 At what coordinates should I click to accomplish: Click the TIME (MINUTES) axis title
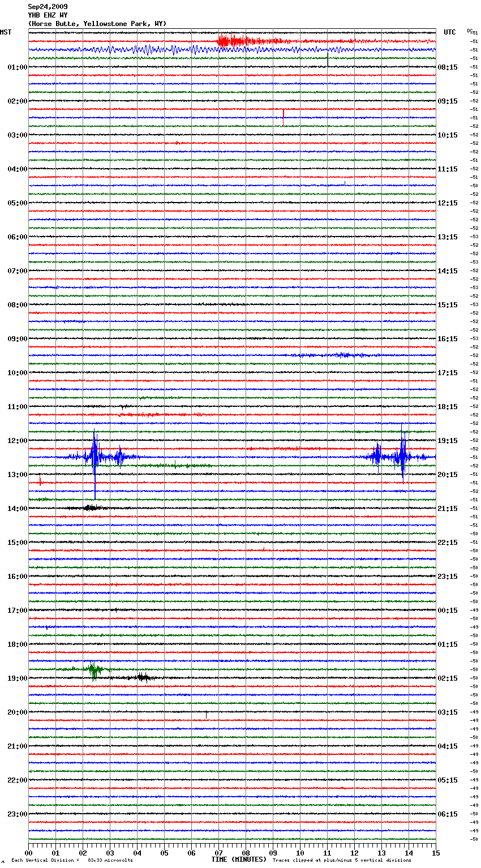pos(239,860)
